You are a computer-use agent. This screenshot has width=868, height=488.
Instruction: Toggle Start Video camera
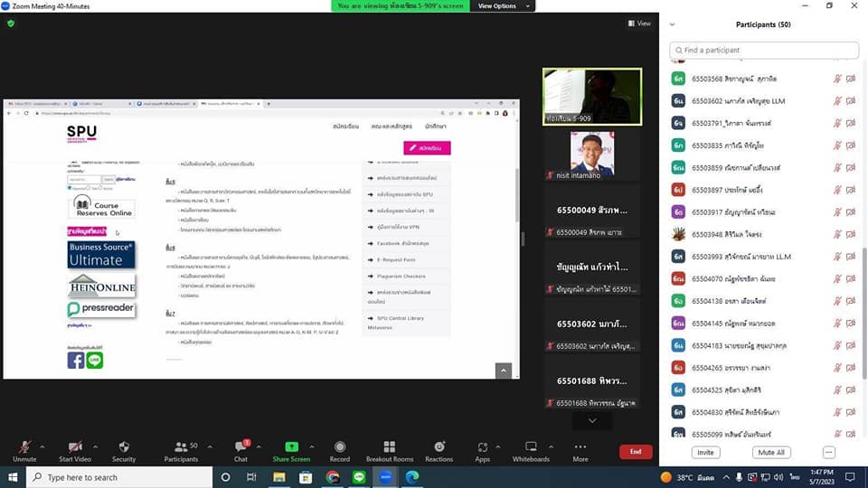72,447
